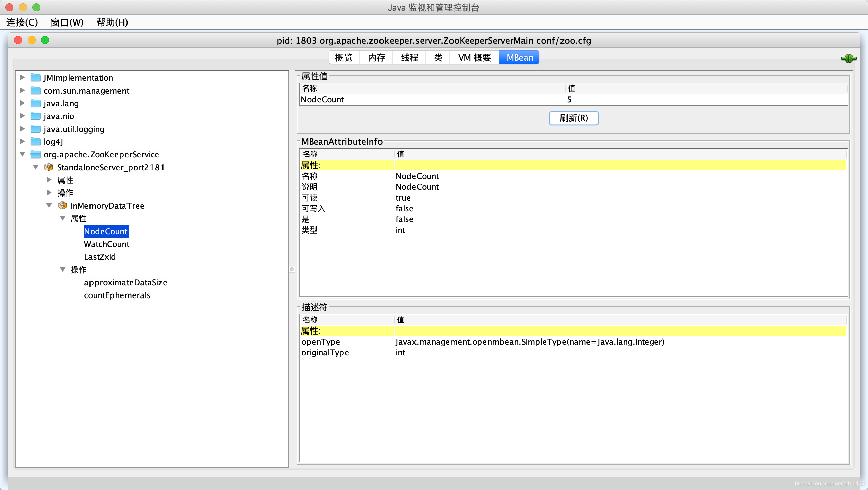Open the 连接(C) menu
This screenshot has width=868, height=490.
point(22,22)
